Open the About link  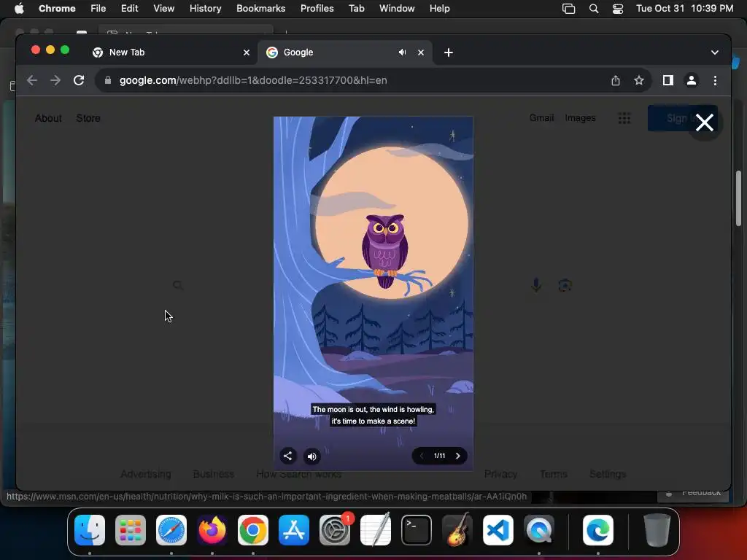pyautogui.click(x=48, y=118)
